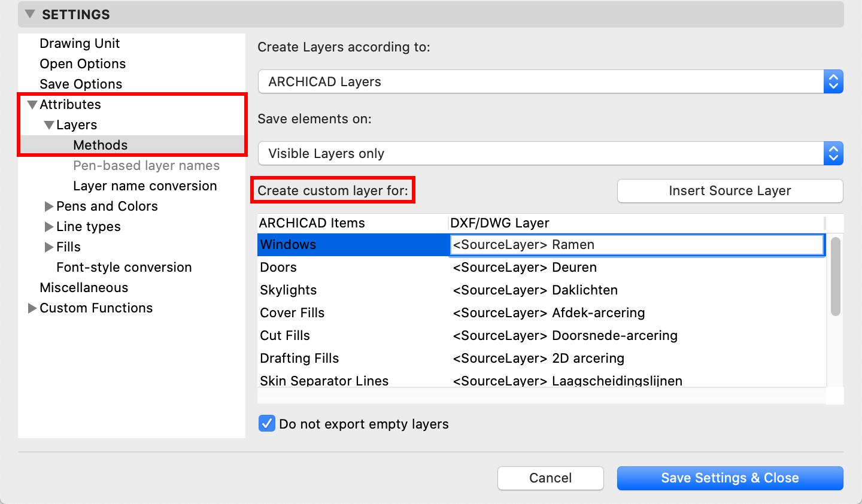862x504 pixels.
Task: Click Save Settings & Close button
Action: (x=730, y=478)
